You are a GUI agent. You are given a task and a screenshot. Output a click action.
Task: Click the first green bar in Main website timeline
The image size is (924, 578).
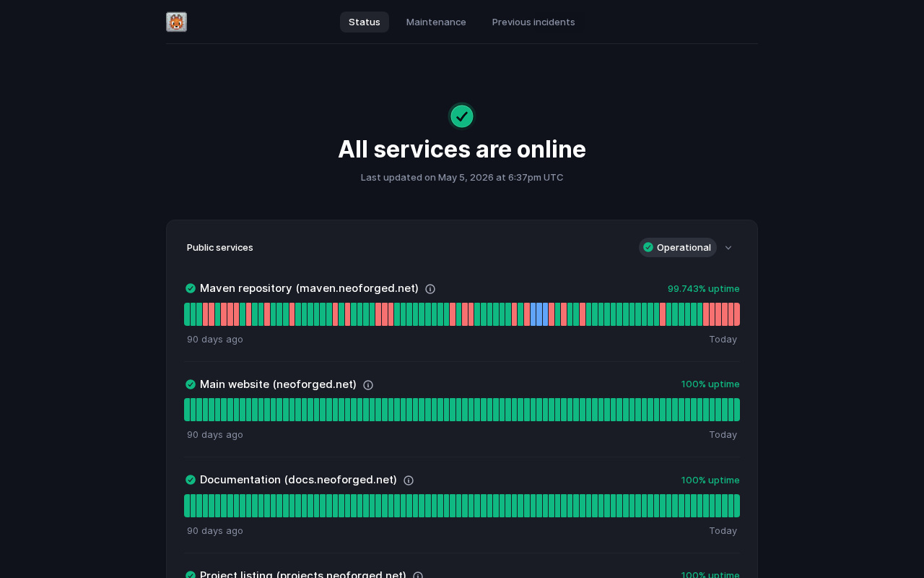(187, 410)
